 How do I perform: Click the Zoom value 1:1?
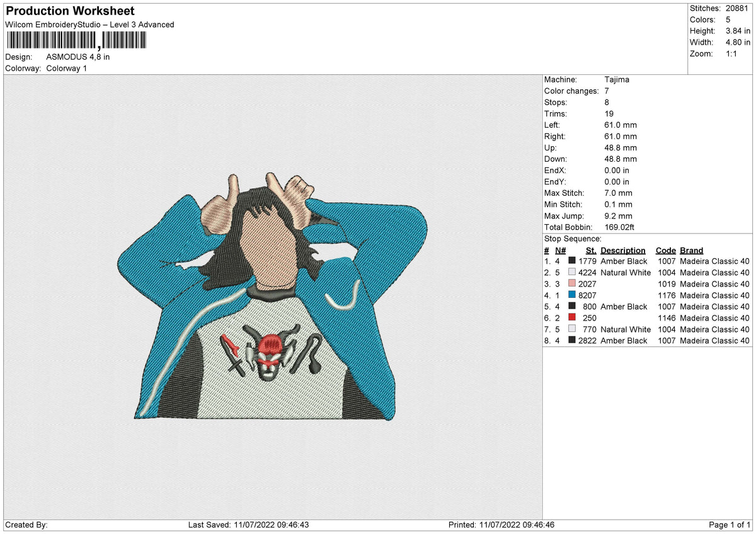[x=732, y=54]
